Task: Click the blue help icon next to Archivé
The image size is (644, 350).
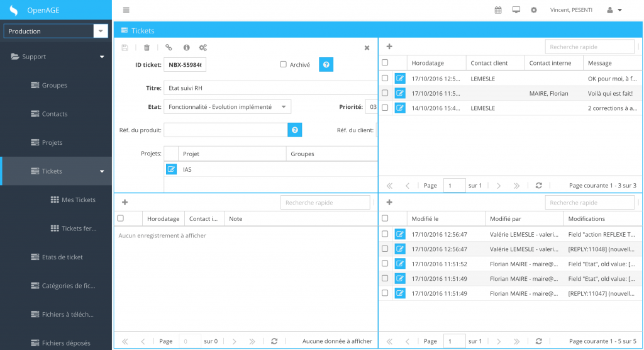Action: tap(326, 64)
